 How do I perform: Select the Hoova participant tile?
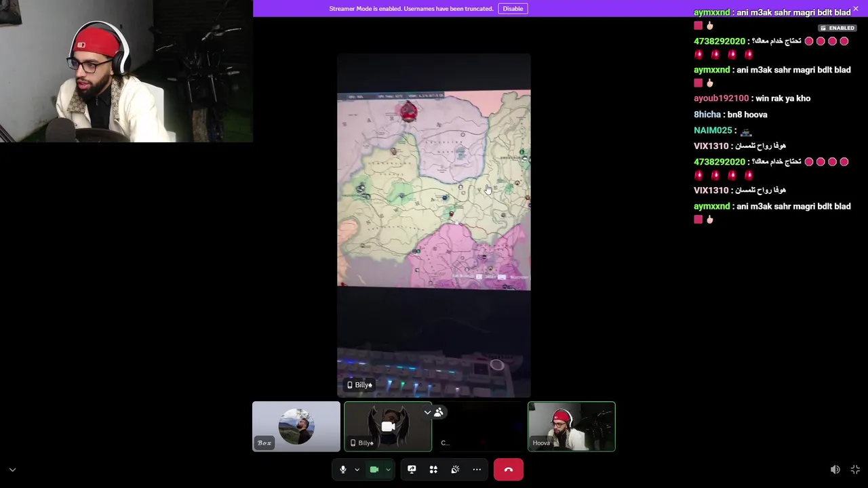[x=572, y=426]
